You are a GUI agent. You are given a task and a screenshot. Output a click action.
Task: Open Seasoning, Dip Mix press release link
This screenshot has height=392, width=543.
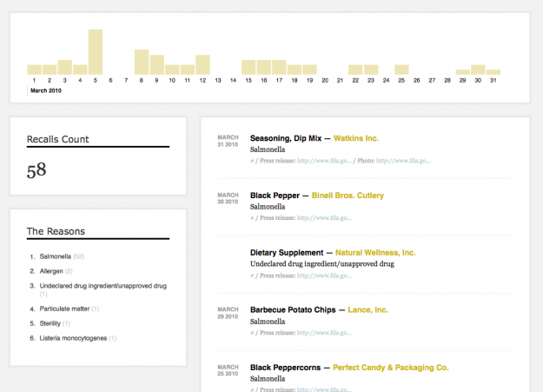(x=324, y=161)
